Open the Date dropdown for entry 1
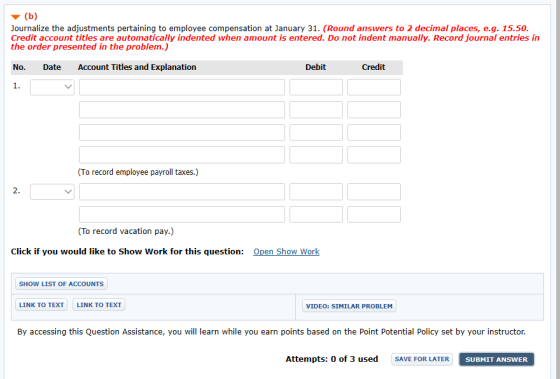The image size is (560, 379). pyautogui.click(x=52, y=87)
